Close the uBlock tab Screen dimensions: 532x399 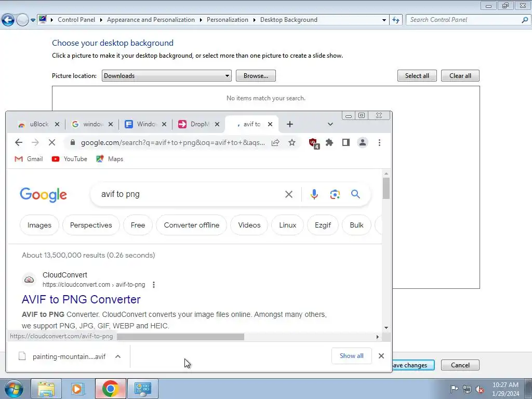coord(57,124)
